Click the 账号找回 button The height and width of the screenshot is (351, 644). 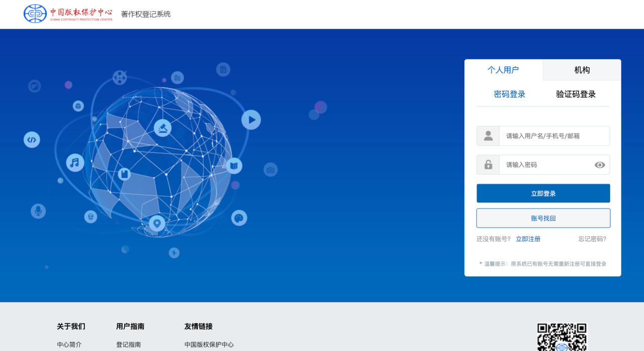(543, 218)
